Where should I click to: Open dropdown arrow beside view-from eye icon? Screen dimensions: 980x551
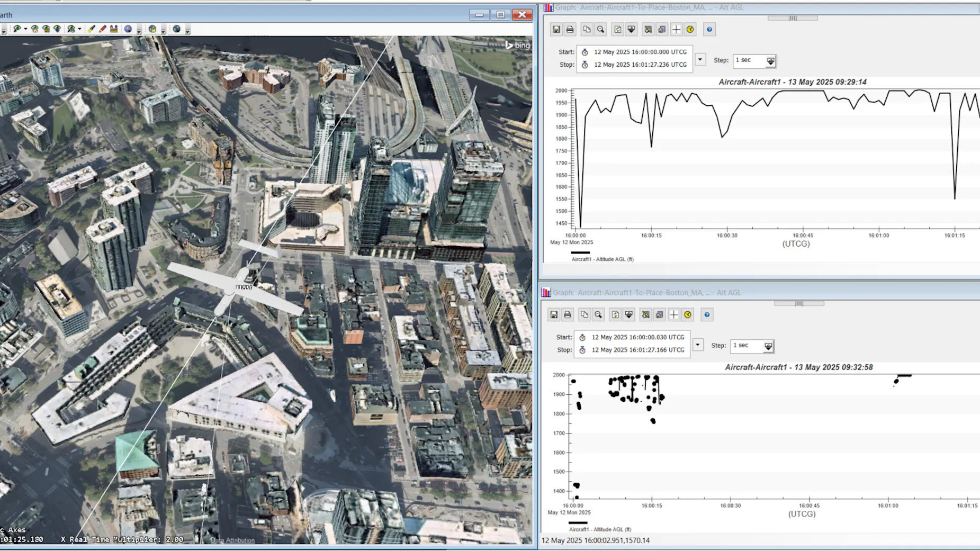tap(25, 29)
